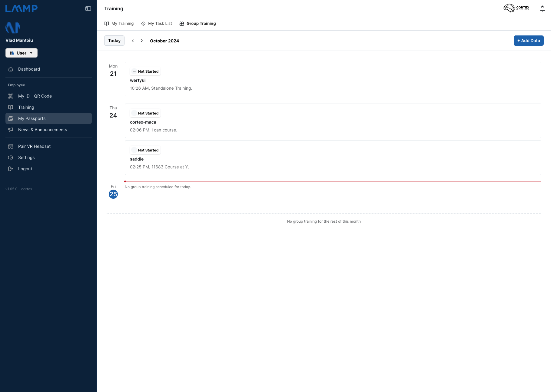
Task: Switch to My Task List tab
Action: tap(157, 23)
